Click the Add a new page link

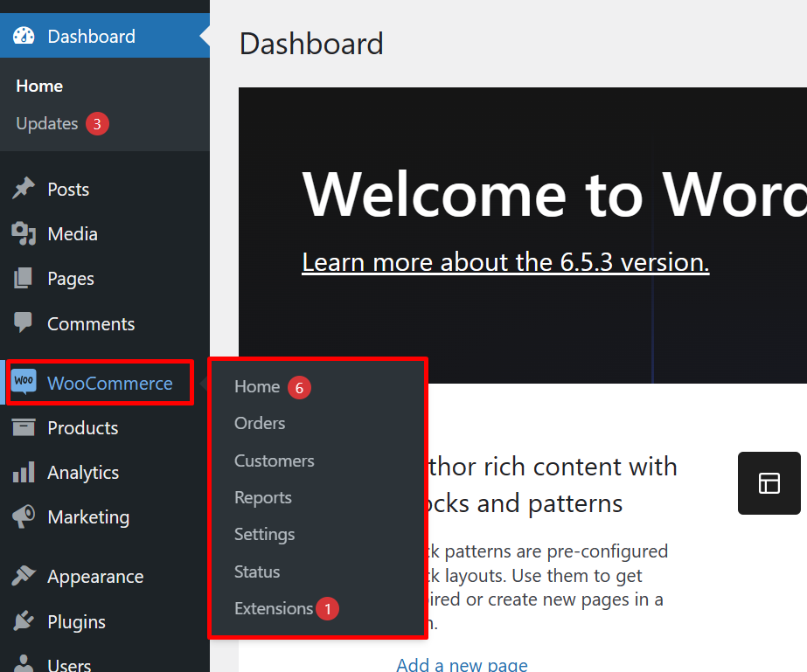(462, 664)
